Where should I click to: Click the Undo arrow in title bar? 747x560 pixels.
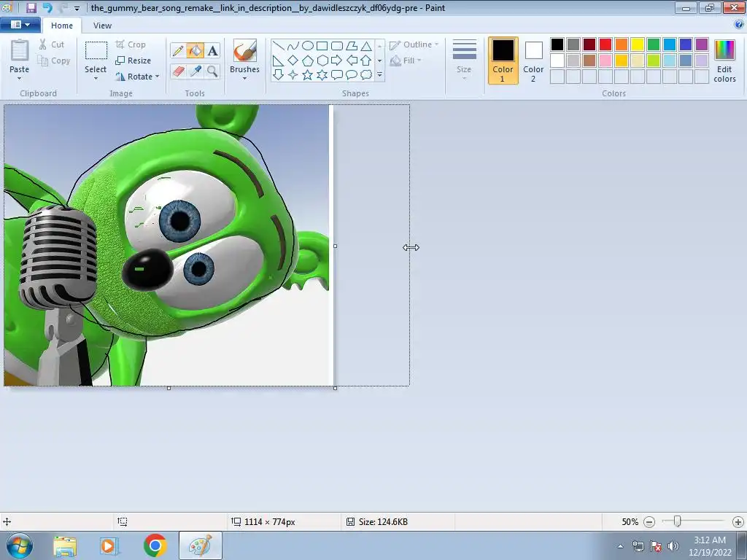coord(47,7)
